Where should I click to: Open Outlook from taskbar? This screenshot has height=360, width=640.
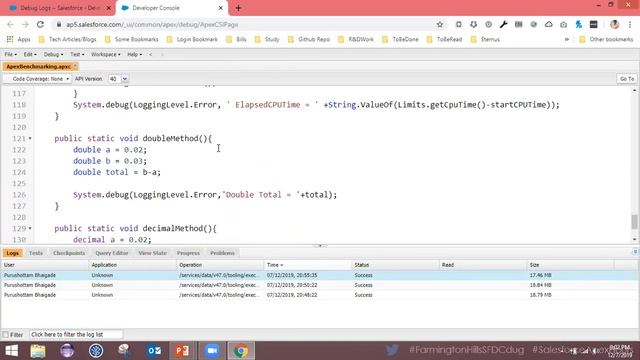click(x=154, y=351)
